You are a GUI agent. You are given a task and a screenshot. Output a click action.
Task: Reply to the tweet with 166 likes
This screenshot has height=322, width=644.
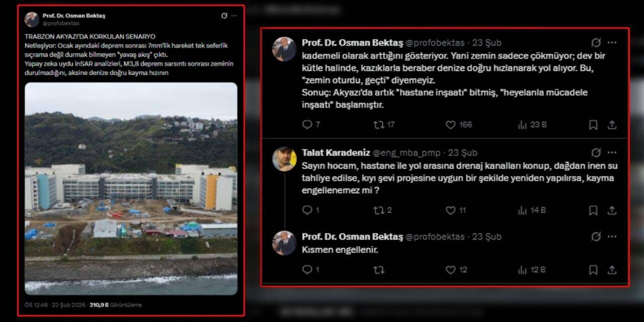pos(307,125)
